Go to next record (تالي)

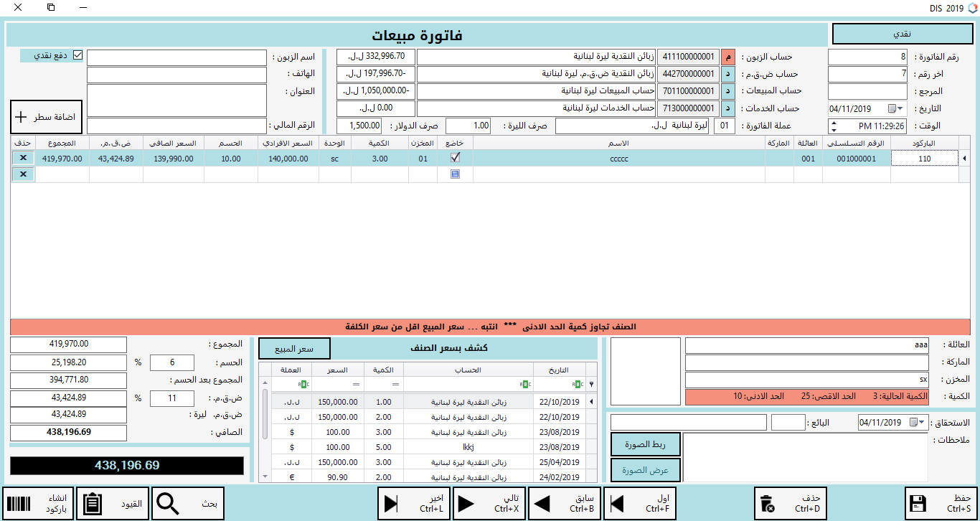click(x=489, y=503)
